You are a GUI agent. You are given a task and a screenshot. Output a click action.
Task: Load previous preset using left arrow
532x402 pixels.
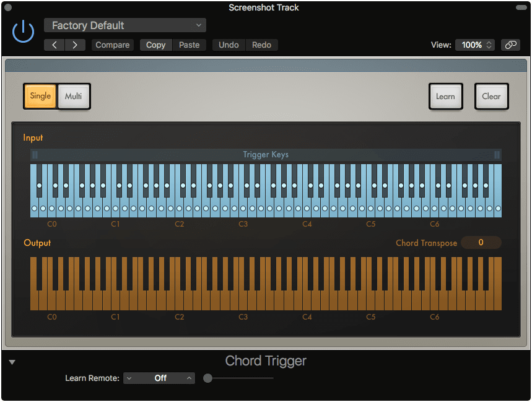click(54, 45)
